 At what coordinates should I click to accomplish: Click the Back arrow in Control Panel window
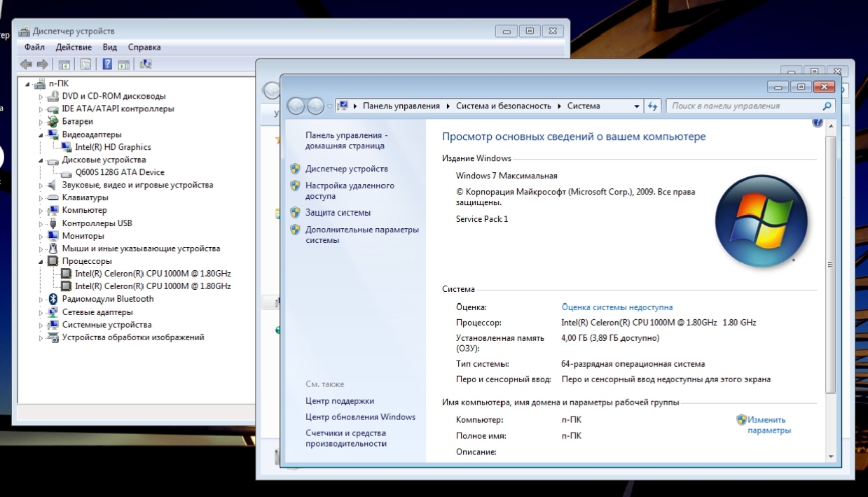click(296, 106)
